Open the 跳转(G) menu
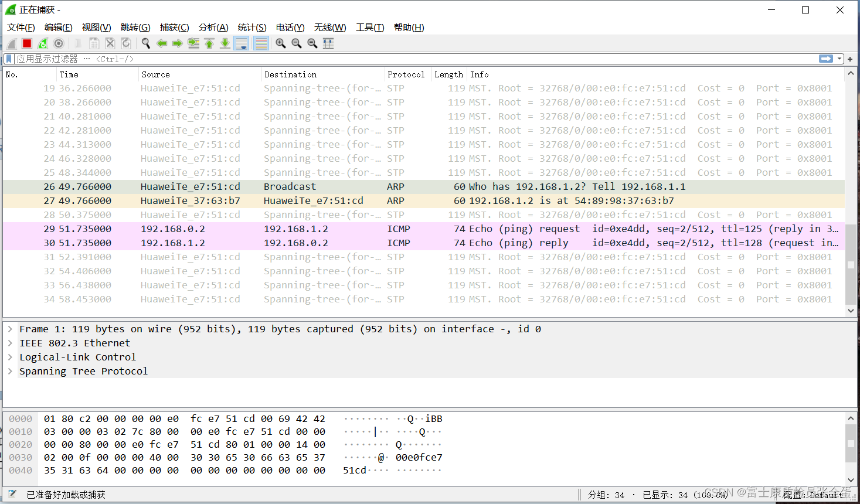Viewport: 860px width, 504px height. click(x=135, y=28)
